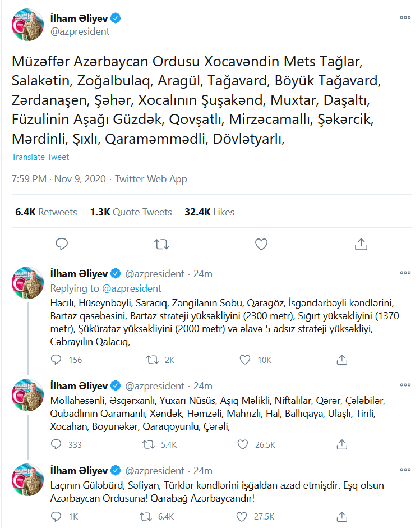Retweet the main Xocavənd tweet
Screen dimensions: 420x528
[x=161, y=244]
